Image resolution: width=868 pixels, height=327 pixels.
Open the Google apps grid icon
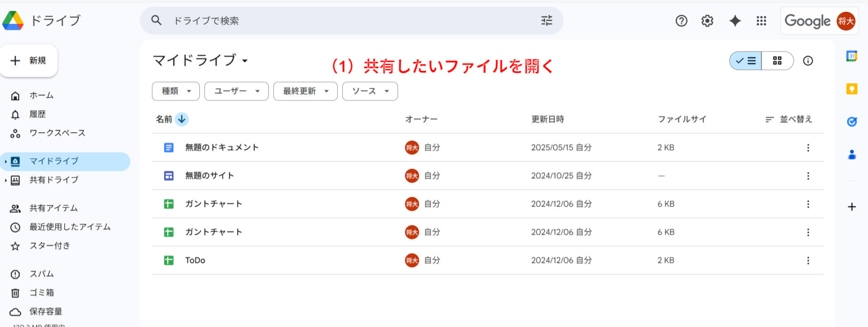coord(761,21)
